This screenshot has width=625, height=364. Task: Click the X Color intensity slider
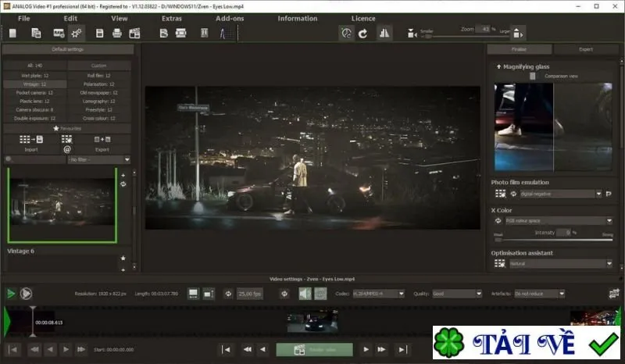(554, 240)
